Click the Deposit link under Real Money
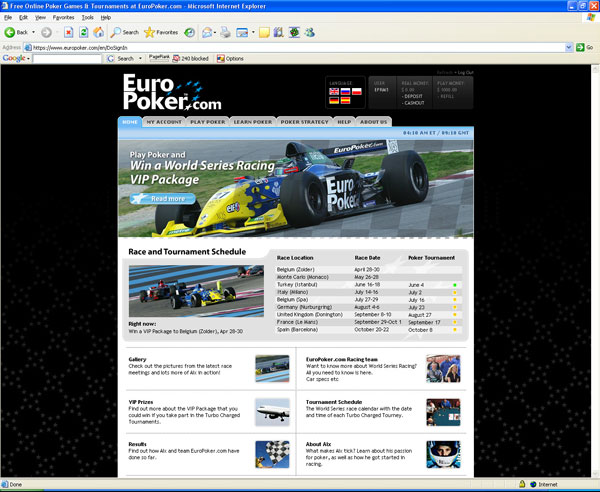Image resolution: width=600 pixels, height=492 pixels. pos(413,96)
